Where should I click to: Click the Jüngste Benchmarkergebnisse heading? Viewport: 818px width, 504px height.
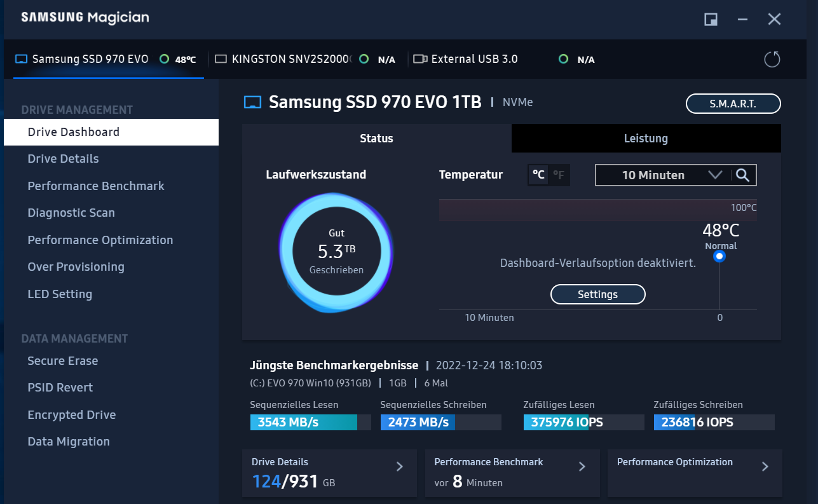pos(334,365)
